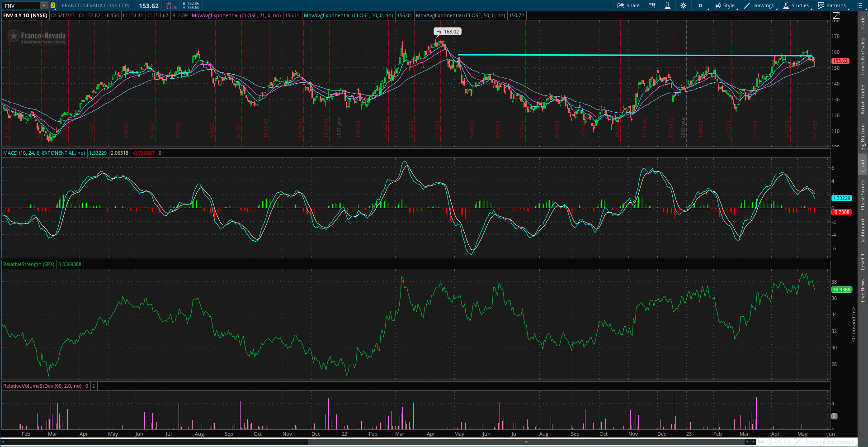Select the Chart sidebar tab

click(863, 165)
